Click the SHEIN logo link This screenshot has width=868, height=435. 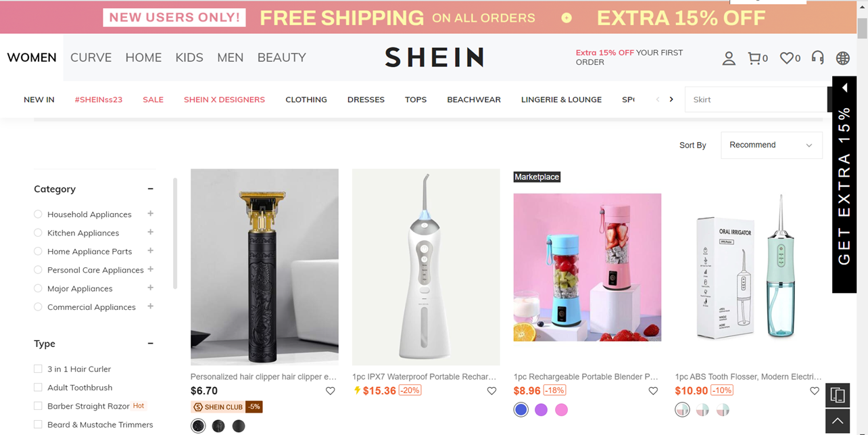click(434, 58)
